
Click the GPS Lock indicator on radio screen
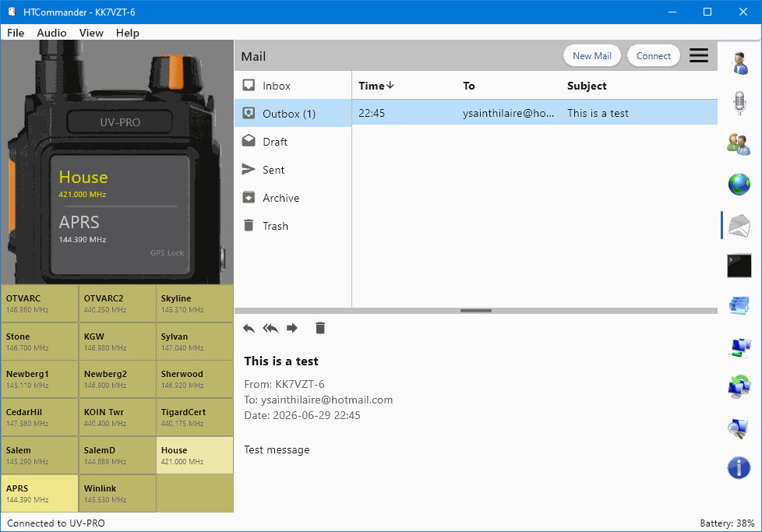[168, 252]
